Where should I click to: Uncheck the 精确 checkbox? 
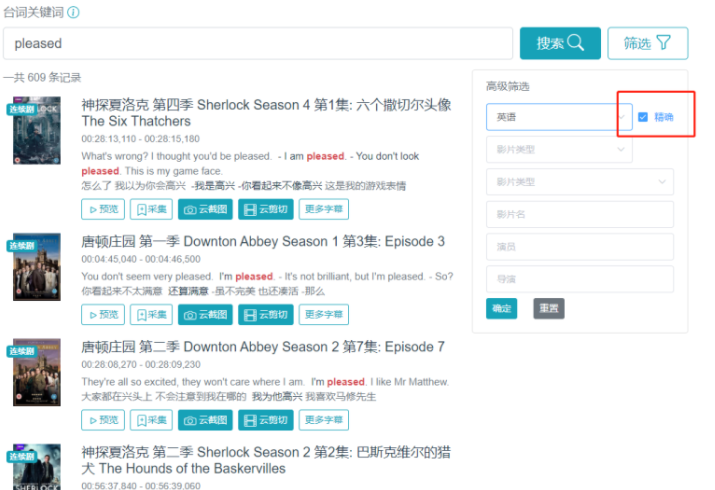pyautogui.click(x=643, y=117)
